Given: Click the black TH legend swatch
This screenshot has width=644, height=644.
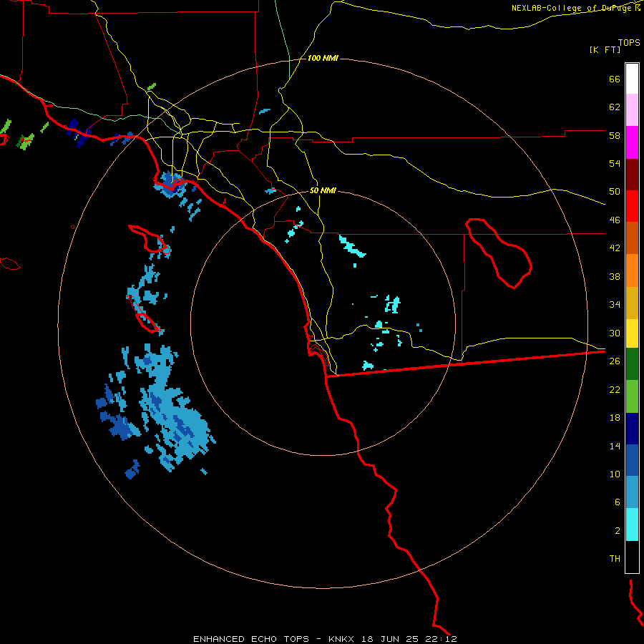Looking at the screenshot, I should (x=632, y=557).
